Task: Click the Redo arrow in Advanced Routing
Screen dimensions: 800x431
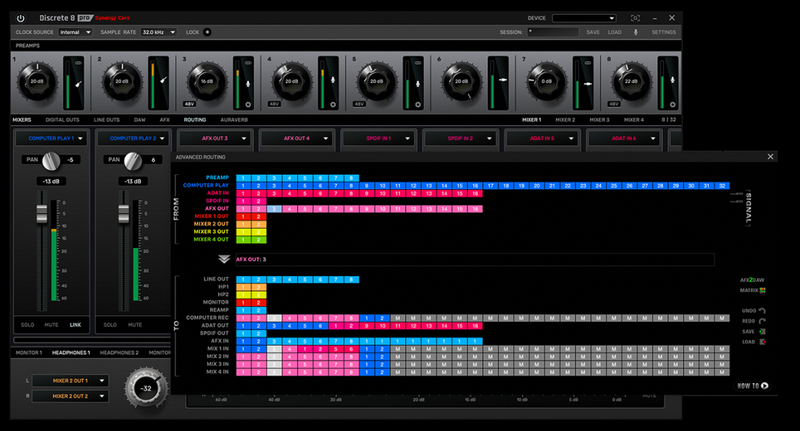Action: 762,321
